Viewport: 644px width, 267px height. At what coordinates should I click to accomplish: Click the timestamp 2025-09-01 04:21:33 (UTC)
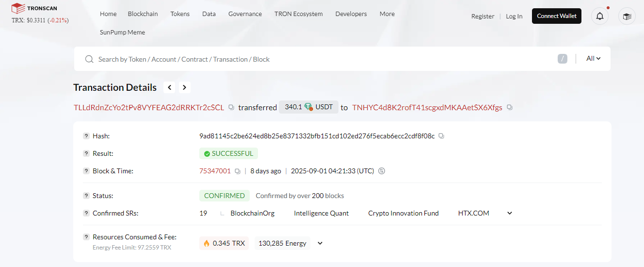click(x=332, y=171)
